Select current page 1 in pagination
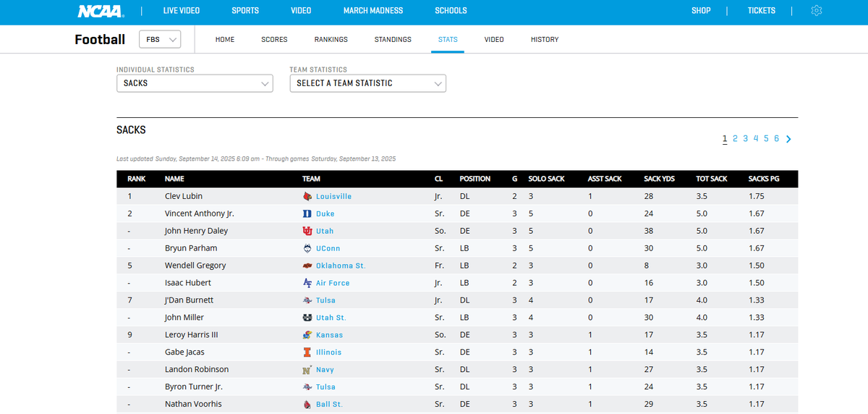The height and width of the screenshot is (414, 868). pos(725,138)
